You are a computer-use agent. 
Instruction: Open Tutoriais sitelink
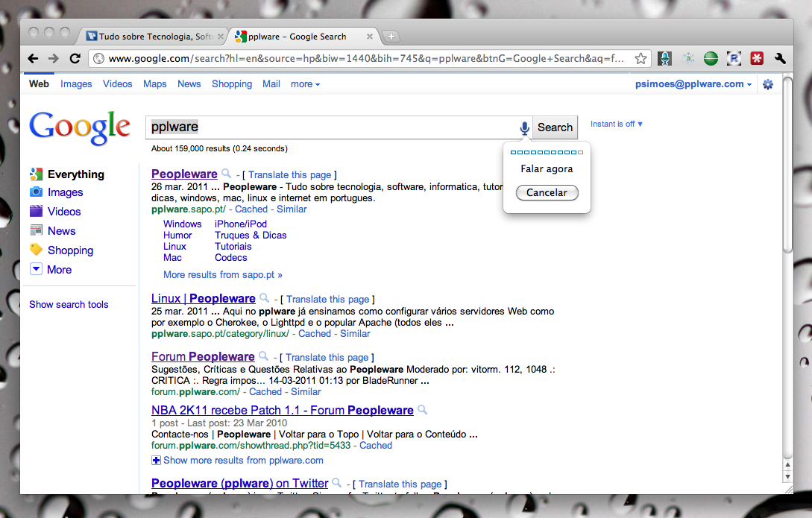[233, 247]
